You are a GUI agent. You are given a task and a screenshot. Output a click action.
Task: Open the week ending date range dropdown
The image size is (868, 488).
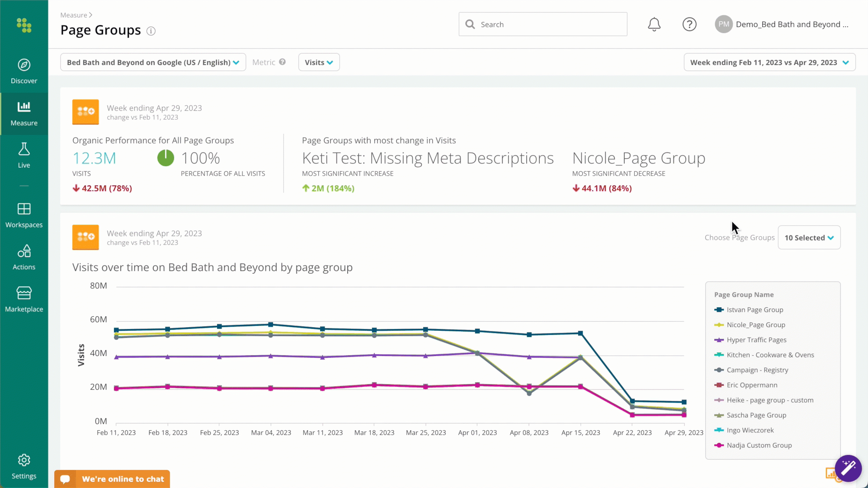click(x=769, y=62)
